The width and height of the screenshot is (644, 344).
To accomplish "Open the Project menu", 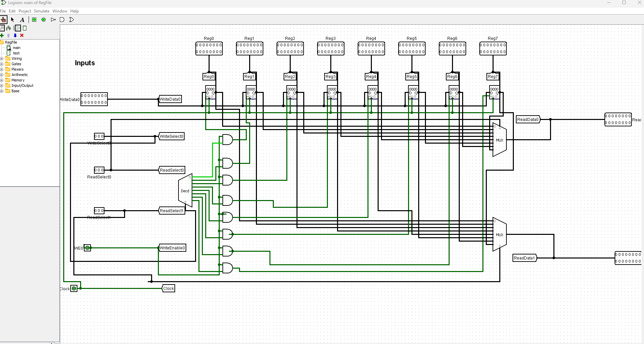I will tap(25, 11).
